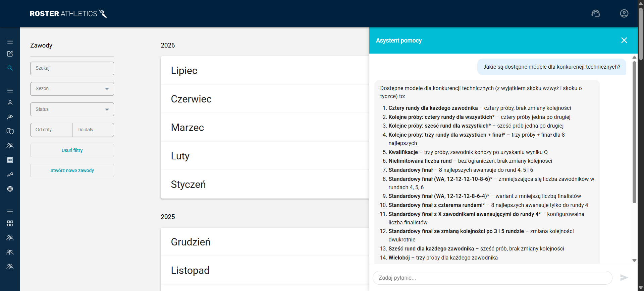Click the Od daty date field
Viewport: 644px width, 291px height.
(x=51, y=130)
